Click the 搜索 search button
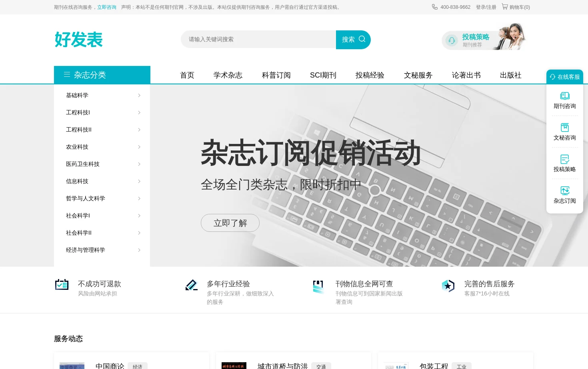Screen dimensions: 588x369 (x=353, y=40)
